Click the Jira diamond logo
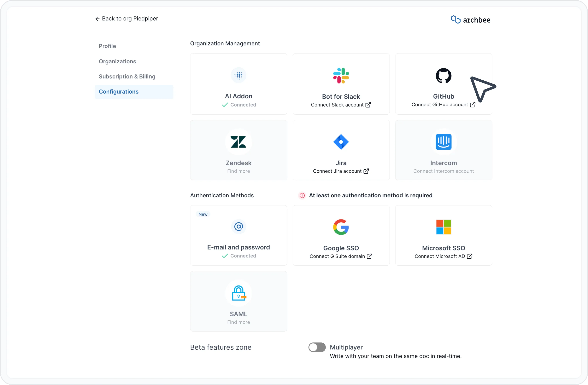Image resolution: width=588 pixels, height=385 pixels. (x=341, y=142)
